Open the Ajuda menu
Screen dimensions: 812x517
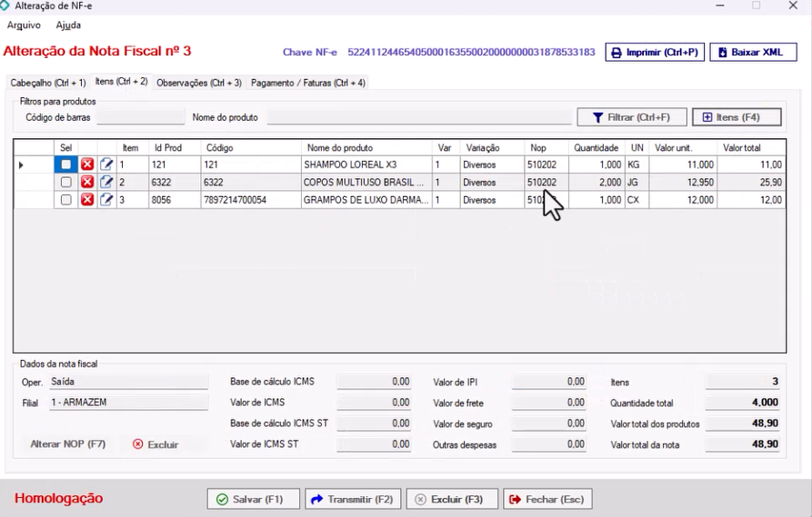point(68,25)
